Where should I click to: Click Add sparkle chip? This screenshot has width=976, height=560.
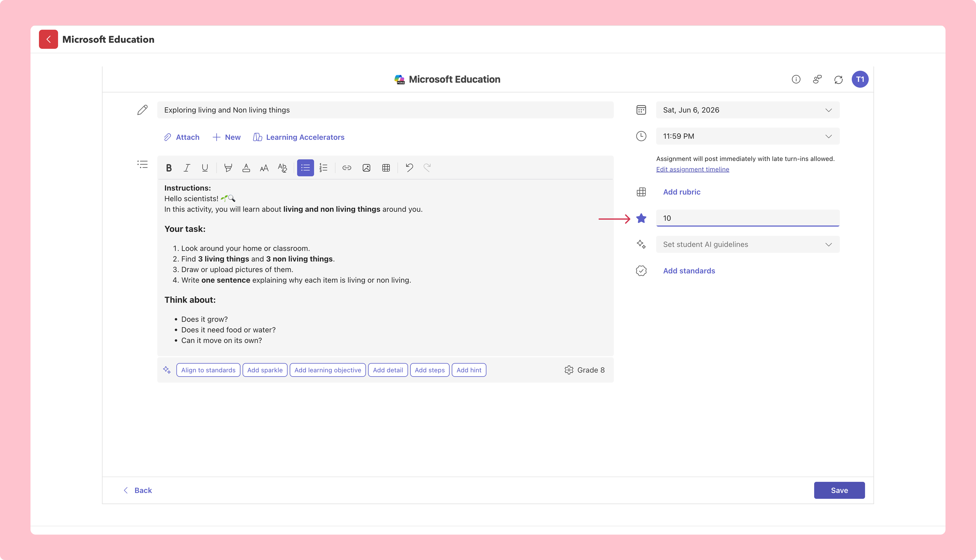pyautogui.click(x=265, y=370)
